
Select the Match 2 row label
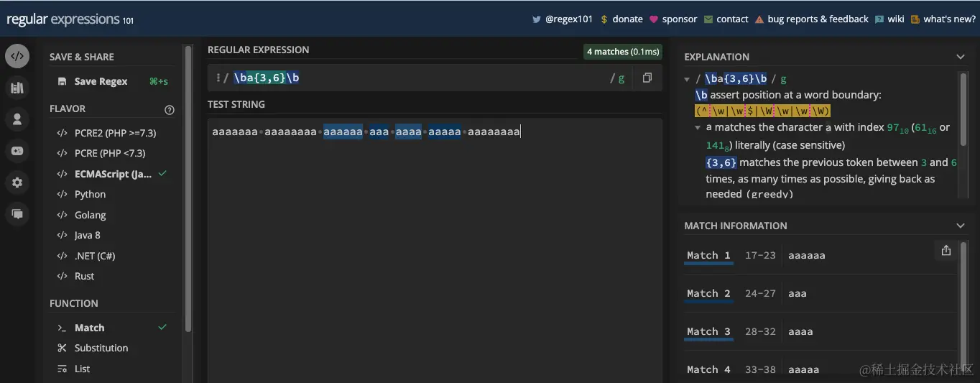708,294
